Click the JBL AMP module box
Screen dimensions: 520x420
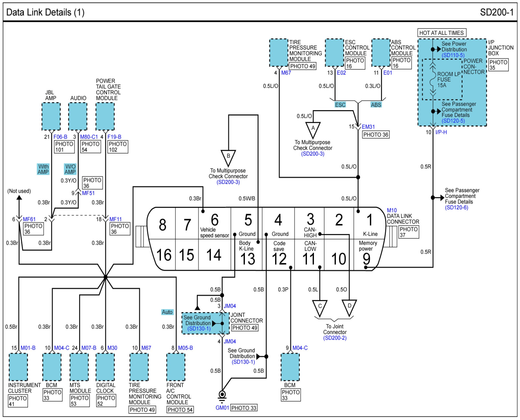51,116
